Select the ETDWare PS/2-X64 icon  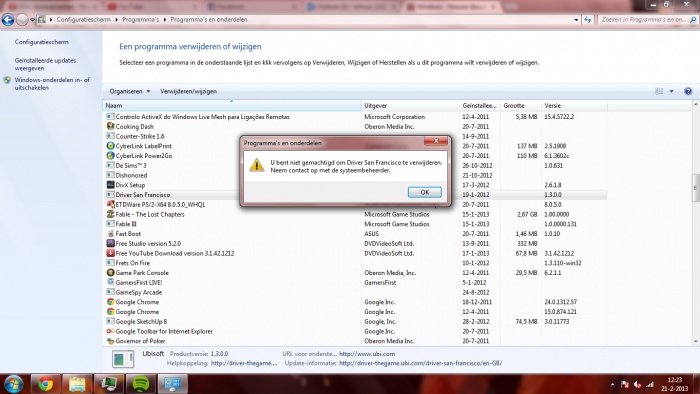(110, 204)
